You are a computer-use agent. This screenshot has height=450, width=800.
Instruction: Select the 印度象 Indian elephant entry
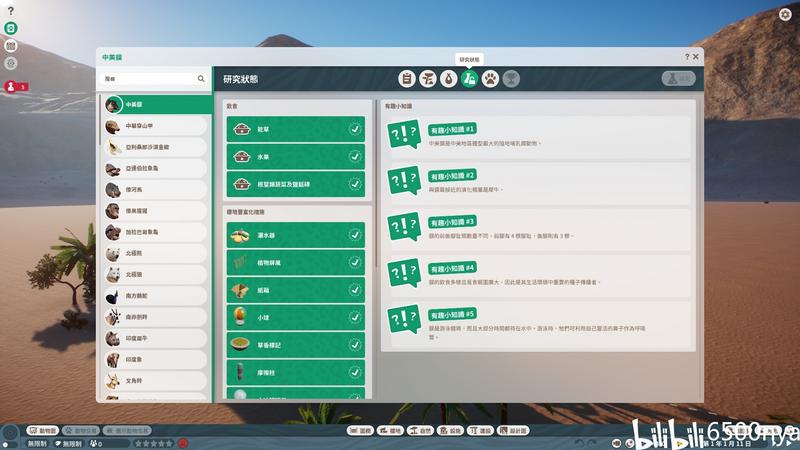pyautogui.click(x=155, y=359)
